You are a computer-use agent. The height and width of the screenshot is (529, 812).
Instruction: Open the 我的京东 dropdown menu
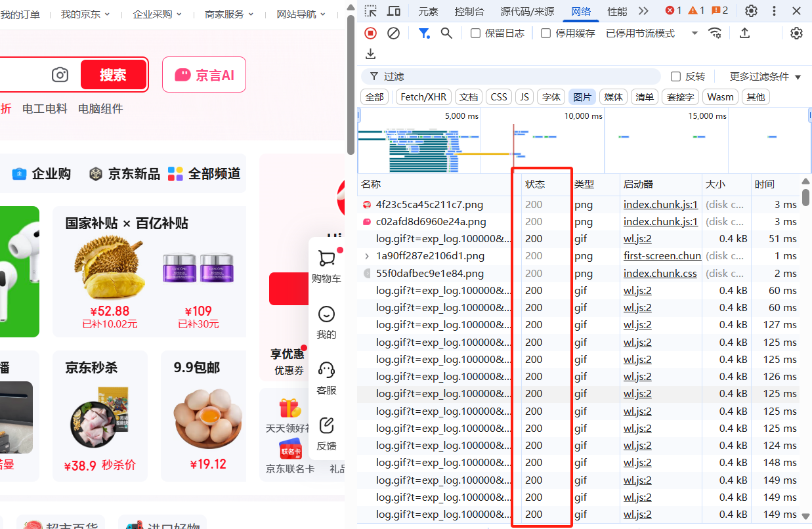85,14
